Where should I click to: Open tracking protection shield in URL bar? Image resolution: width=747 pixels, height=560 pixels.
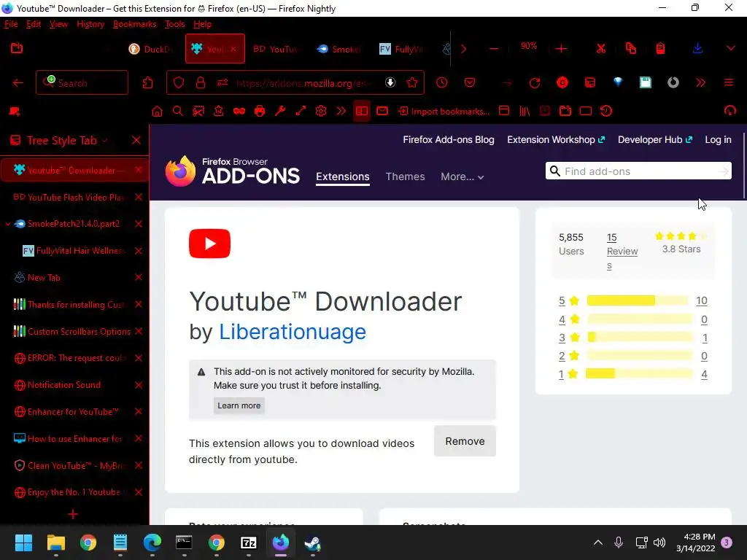(x=179, y=83)
